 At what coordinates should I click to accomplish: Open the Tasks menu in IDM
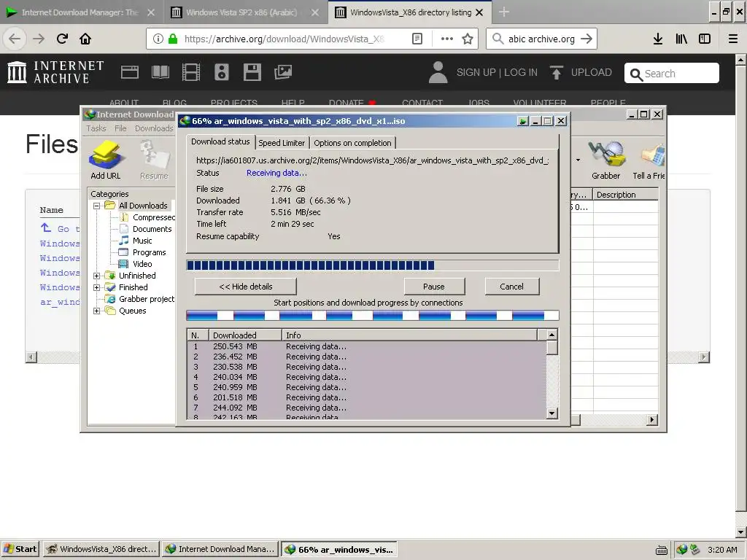pos(96,128)
